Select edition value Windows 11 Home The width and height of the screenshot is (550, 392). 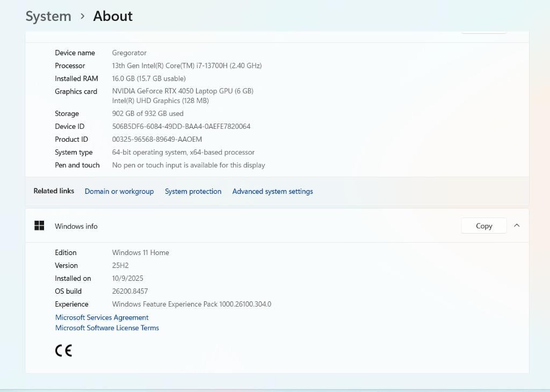pos(140,252)
